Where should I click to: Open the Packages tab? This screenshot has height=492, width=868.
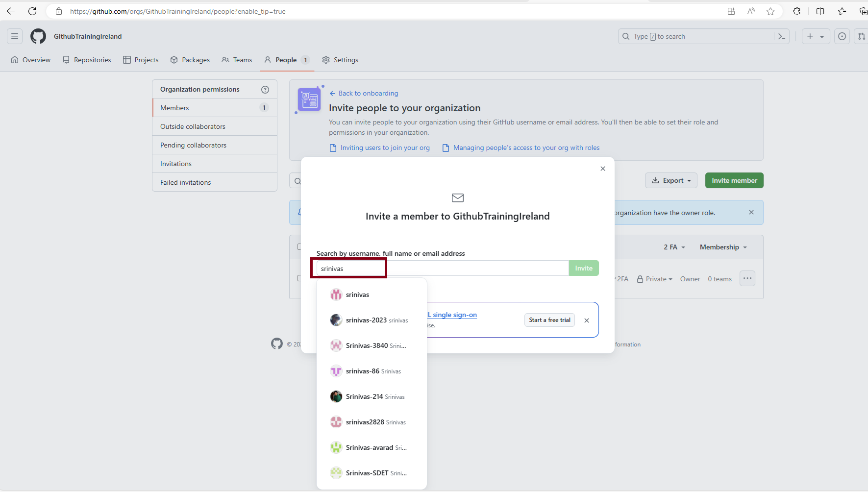click(x=190, y=60)
